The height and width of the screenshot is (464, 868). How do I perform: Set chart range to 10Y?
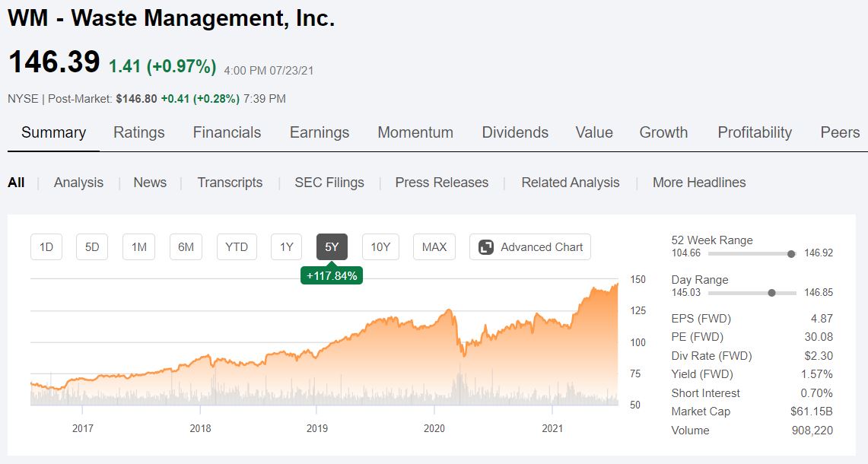coord(380,247)
